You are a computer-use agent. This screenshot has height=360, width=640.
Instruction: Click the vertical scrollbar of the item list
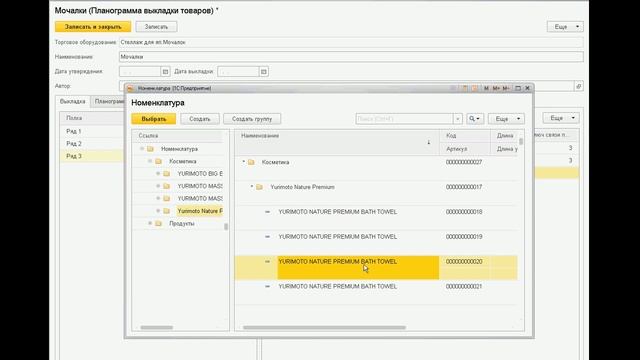point(521,141)
